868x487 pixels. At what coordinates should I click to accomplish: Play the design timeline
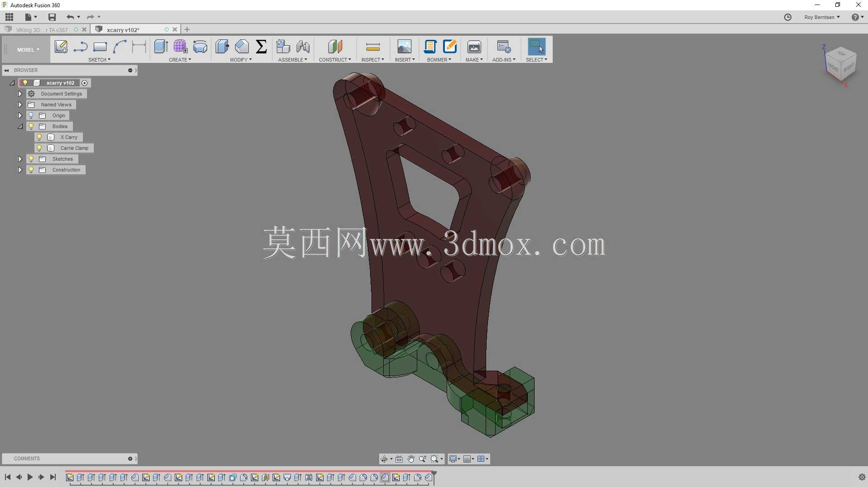tap(30, 477)
